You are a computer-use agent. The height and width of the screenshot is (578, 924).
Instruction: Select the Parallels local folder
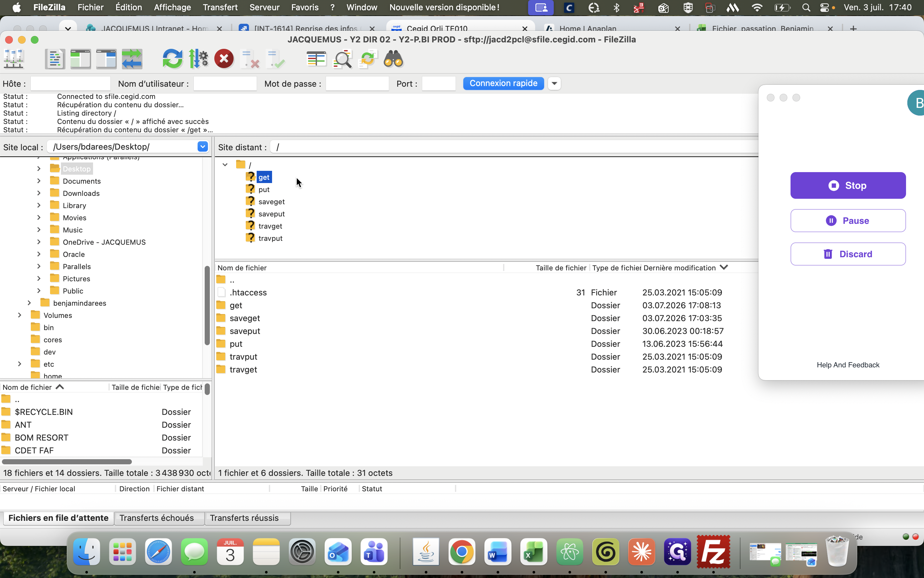click(x=77, y=267)
